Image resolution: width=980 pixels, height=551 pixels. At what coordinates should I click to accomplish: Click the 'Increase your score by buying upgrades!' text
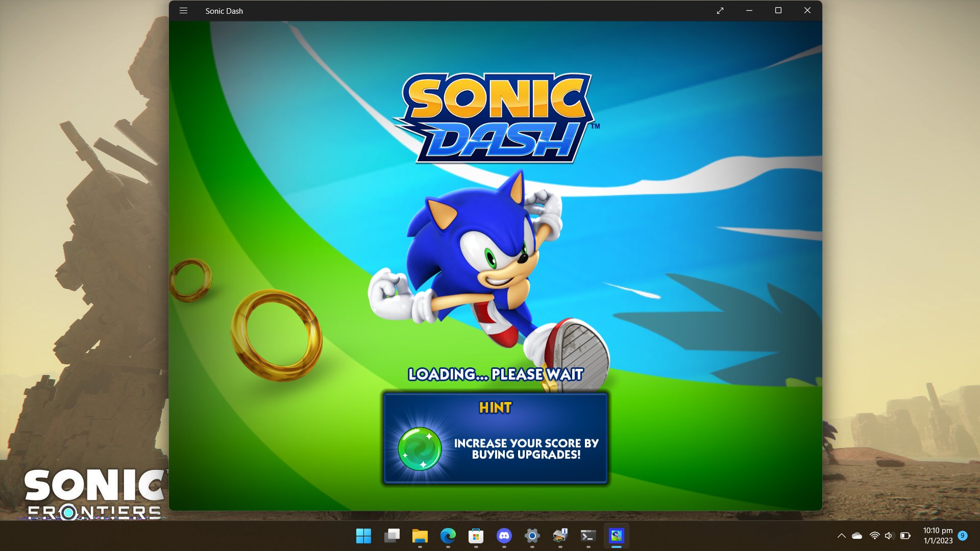point(526,449)
